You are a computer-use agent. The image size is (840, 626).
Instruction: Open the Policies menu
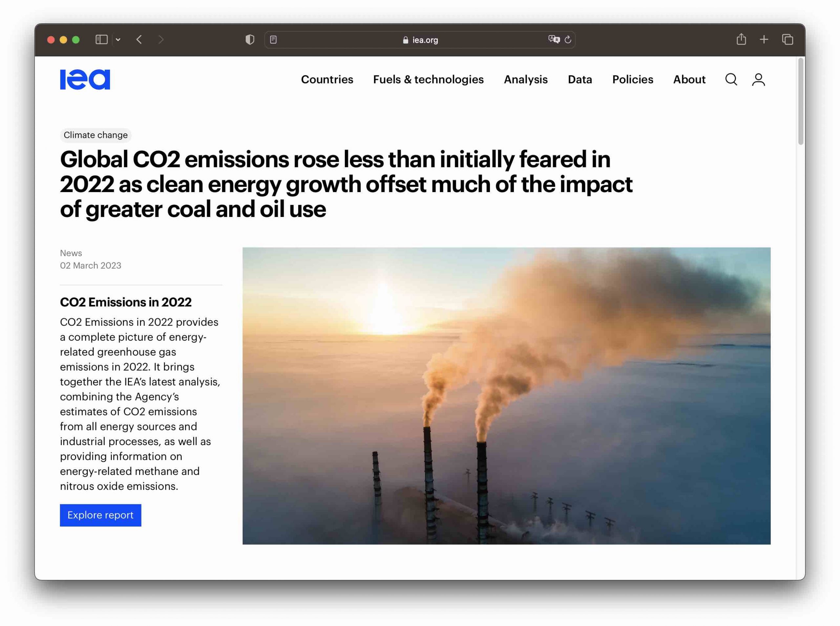tap(633, 79)
